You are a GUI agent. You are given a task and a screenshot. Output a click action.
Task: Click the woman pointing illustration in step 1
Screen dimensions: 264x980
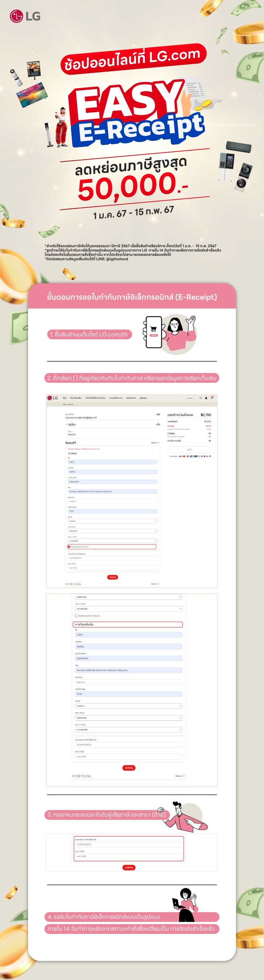pyautogui.click(x=181, y=333)
